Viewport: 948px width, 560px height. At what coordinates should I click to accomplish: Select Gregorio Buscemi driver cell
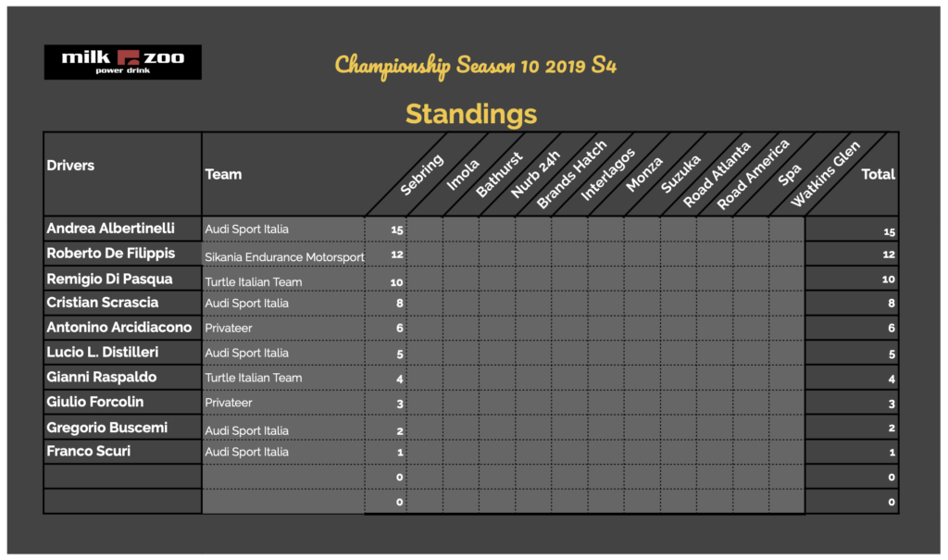click(123, 427)
